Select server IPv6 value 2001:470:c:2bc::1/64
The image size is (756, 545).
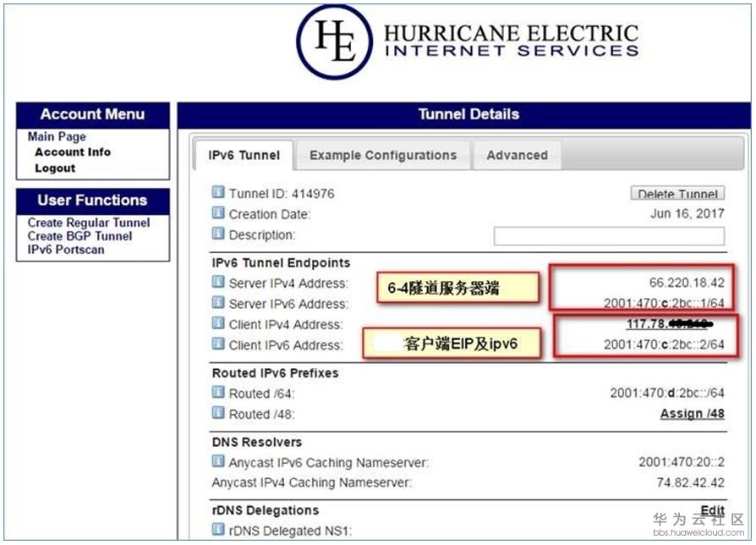pyautogui.click(x=664, y=303)
